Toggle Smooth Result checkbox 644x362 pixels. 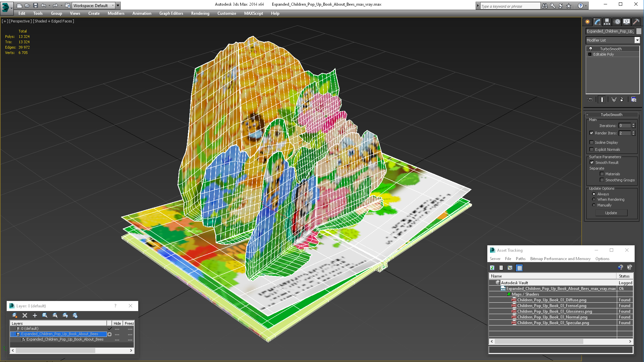pyautogui.click(x=592, y=163)
